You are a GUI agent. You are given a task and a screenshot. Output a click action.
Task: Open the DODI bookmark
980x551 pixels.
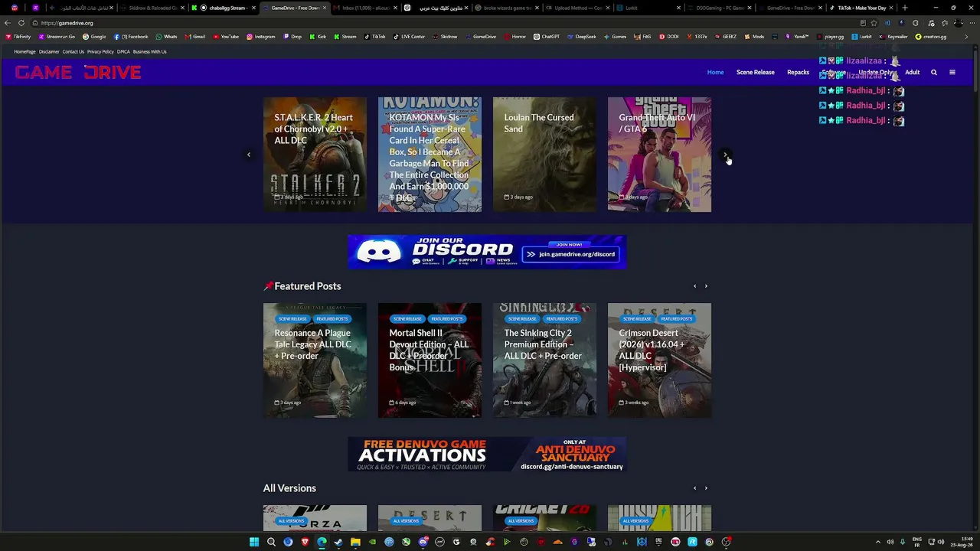669,37
